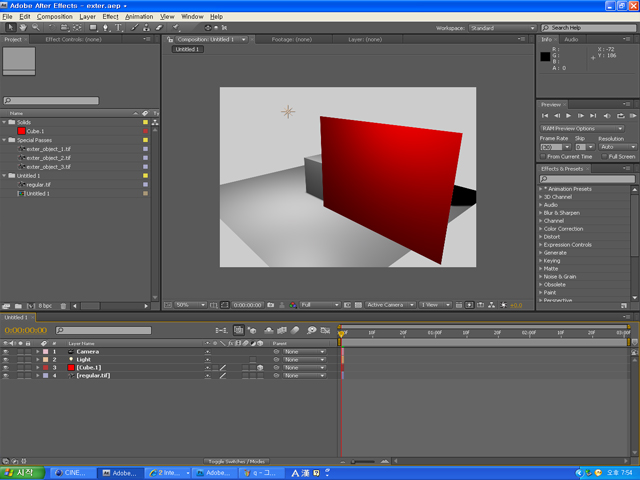
Task: Switch to the Effect Controls tab
Action: point(73,39)
